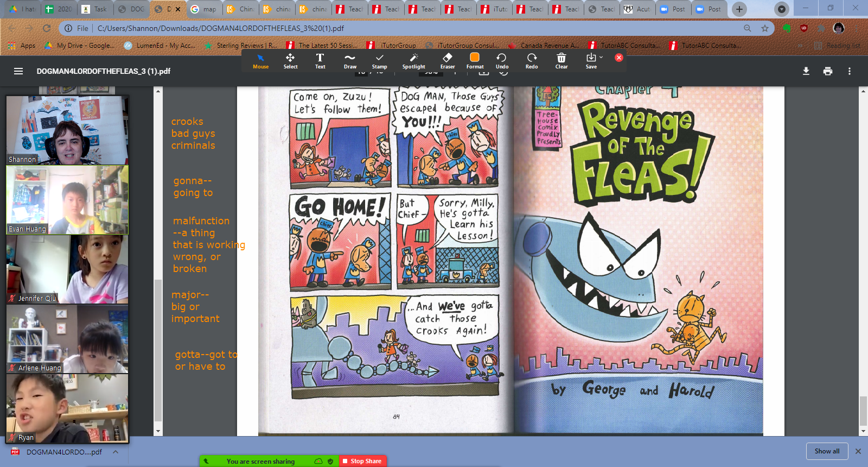Select Ryan's video thumbnail
Viewport: 868px width, 467px height.
click(x=67, y=408)
